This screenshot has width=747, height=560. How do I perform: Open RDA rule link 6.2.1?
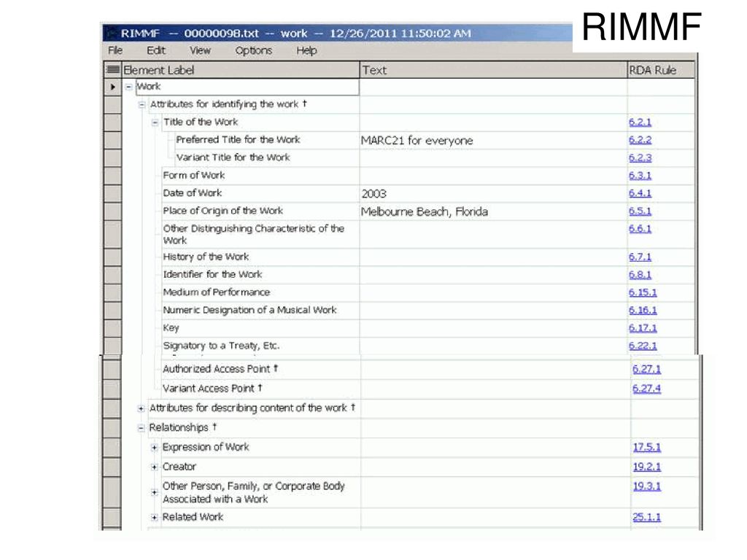click(x=640, y=122)
